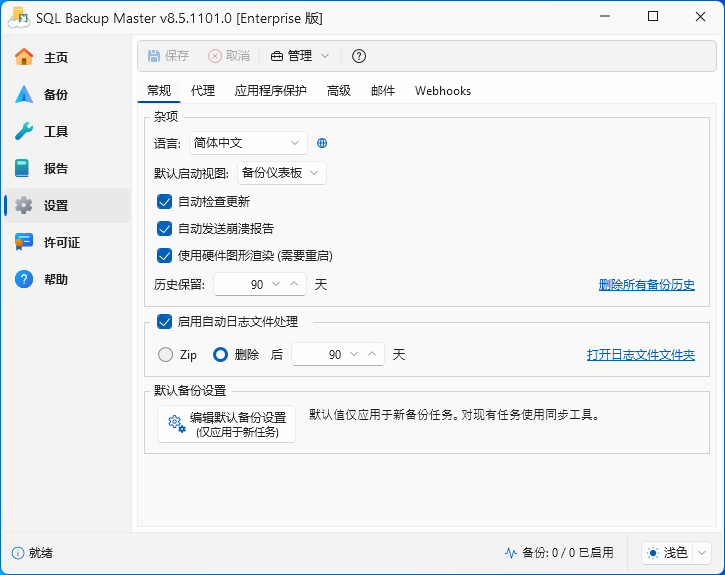Image resolution: width=725 pixels, height=575 pixels.
Task: Select the 删除 radio button
Action: tap(221, 355)
